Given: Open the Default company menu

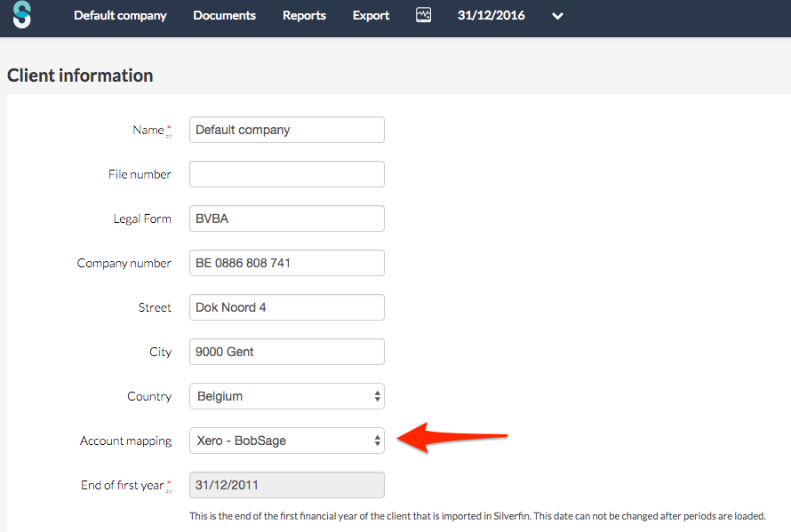Looking at the screenshot, I should [x=120, y=16].
